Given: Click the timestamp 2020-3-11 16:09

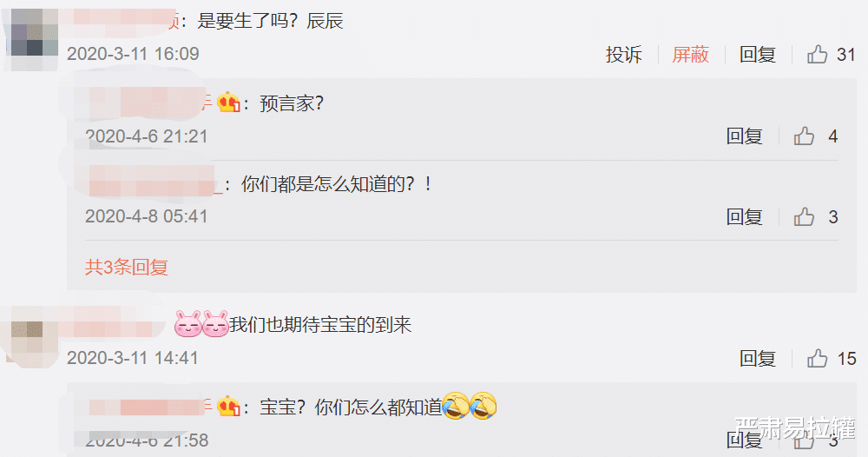Looking at the screenshot, I should [133, 54].
